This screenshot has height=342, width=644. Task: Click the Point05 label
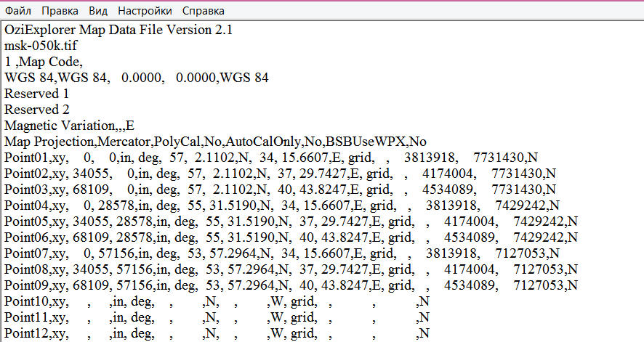[x=25, y=221]
